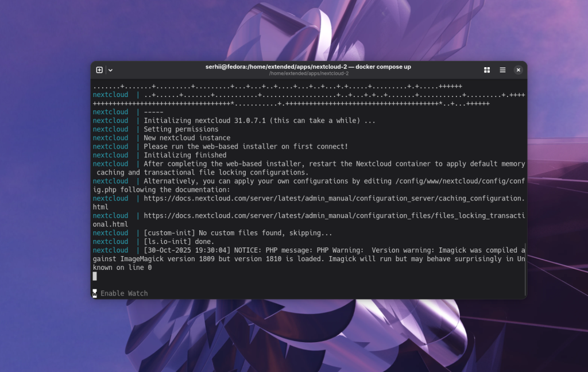The width and height of the screenshot is (588, 372).
Task: Click the blinking terminal cursor block
Action: (x=95, y=276)
